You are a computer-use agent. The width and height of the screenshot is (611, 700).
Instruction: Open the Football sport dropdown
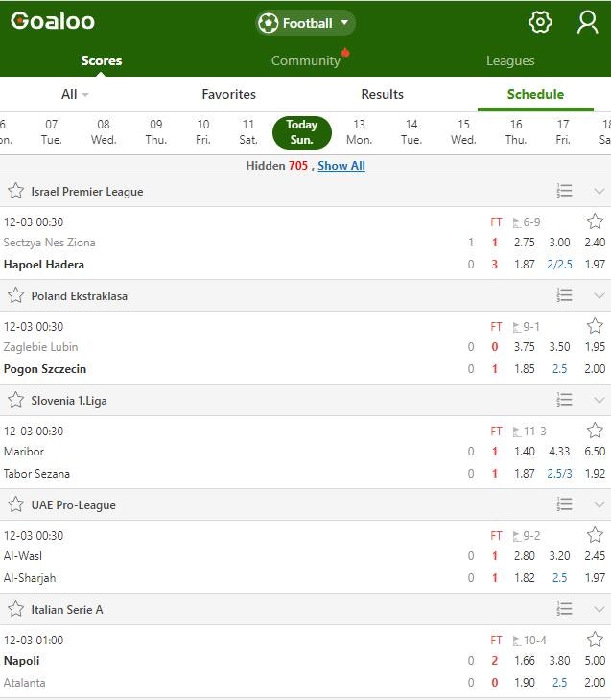[x=306, y=23]
